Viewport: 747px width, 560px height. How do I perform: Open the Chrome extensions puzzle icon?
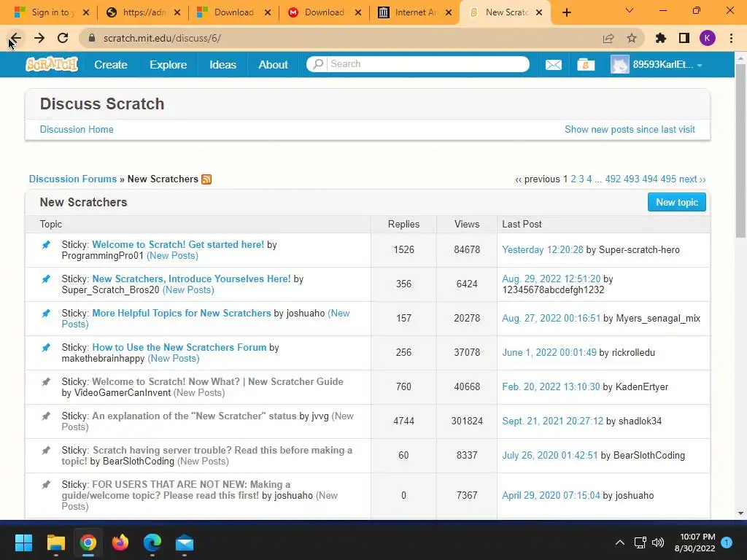(660, 38)
